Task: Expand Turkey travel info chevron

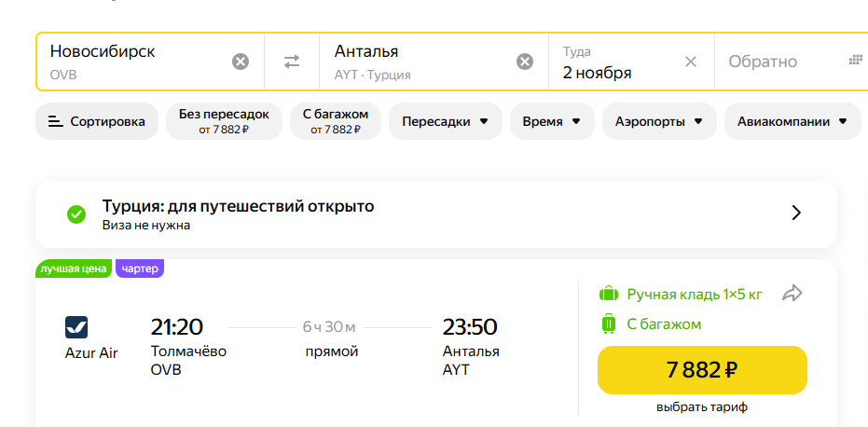Action: click(x=796, y=213)
